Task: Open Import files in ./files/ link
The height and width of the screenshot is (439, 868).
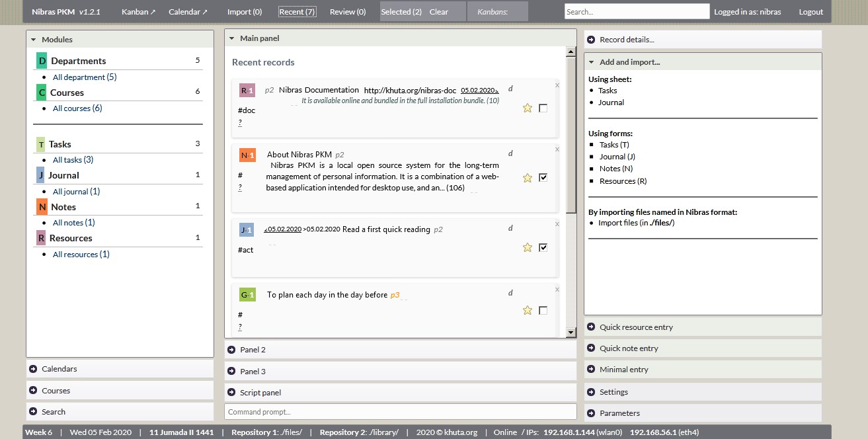Action: [x=636, y=223]
